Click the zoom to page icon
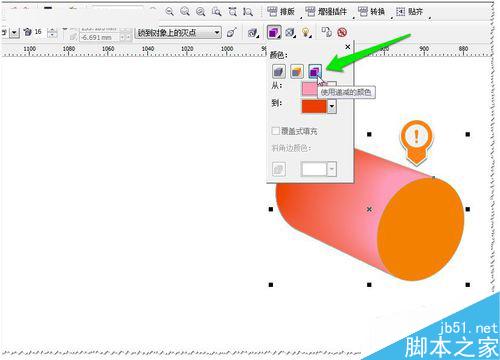 coord(248,12)
